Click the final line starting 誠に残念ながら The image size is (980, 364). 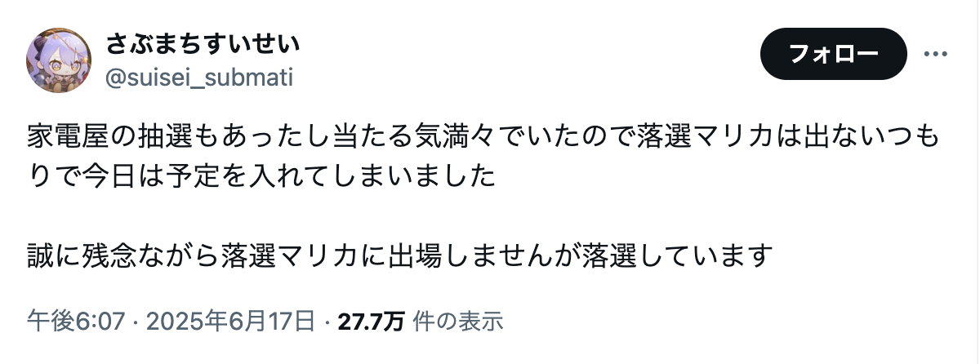pyautogui.click(x=399, y=257)
